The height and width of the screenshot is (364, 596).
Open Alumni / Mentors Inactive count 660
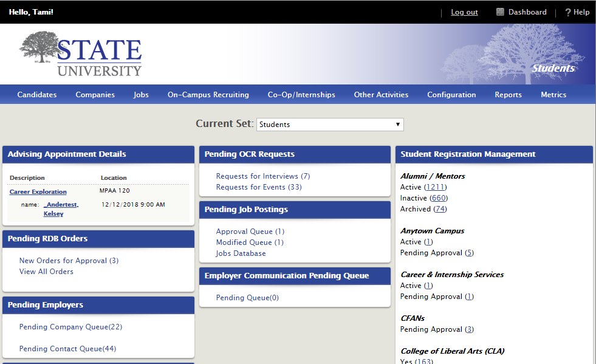439,198
